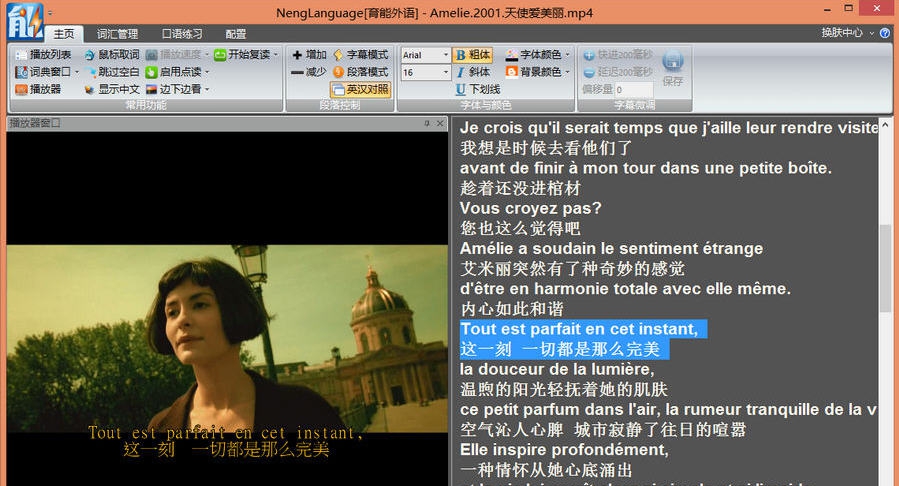The height and width of the screenshot is (486, 899).
Task: Click 延迟200毫秒 subtitle delay button
Action: [618, 72]
